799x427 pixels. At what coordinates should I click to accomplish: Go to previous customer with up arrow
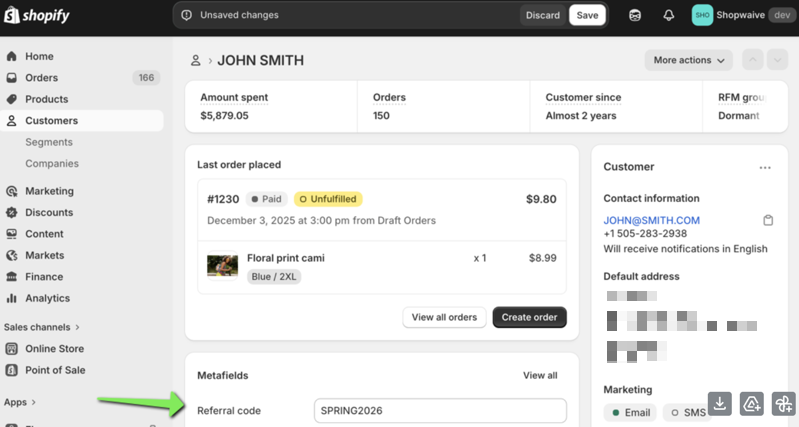point(754,60)
